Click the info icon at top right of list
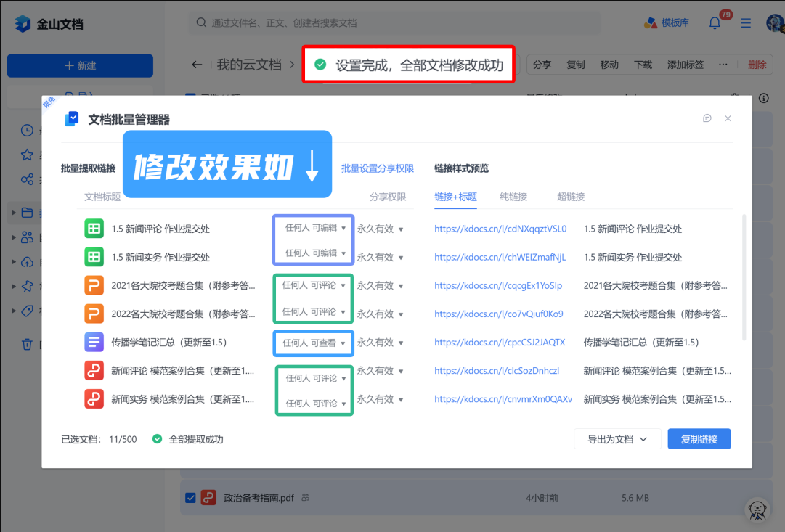This screenshot has width=785, height=532. coord(763,99)
